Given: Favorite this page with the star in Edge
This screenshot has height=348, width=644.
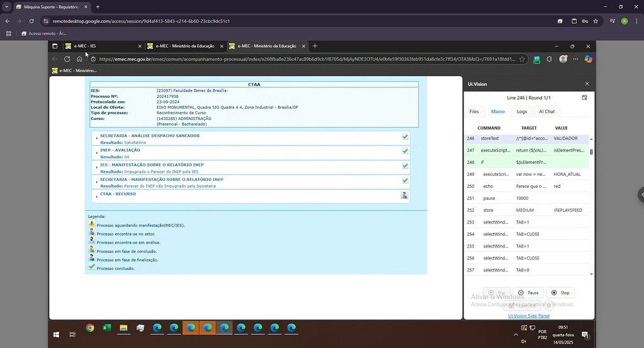Looking at the screenshot, I should 522,59.
